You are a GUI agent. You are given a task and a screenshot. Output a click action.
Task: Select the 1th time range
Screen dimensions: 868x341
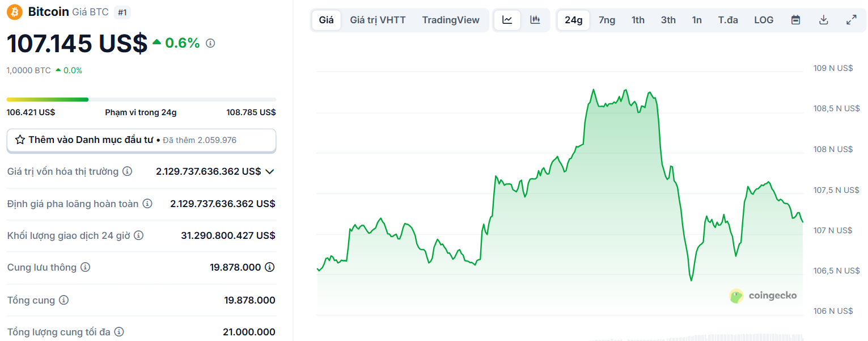click(638, 20)
